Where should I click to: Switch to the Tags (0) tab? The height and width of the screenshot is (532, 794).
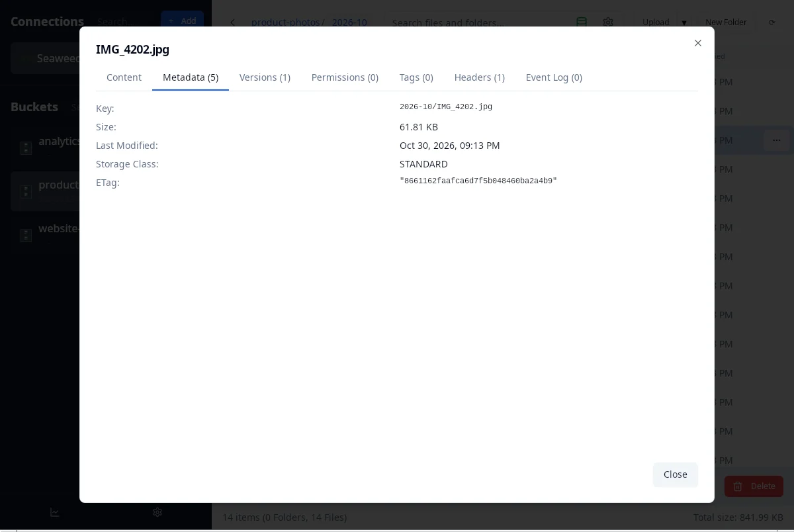[416, 77]
